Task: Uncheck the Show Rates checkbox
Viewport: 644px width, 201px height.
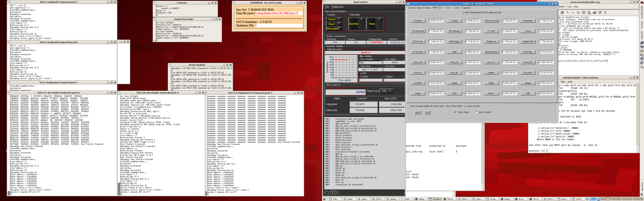Action: pos(455,112)
